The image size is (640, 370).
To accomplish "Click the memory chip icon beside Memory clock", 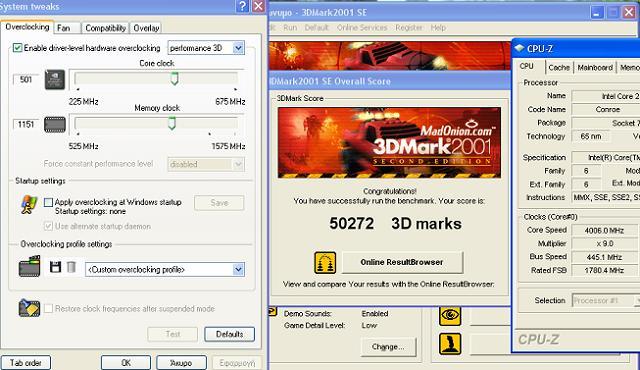I will (x=55, y=124).
